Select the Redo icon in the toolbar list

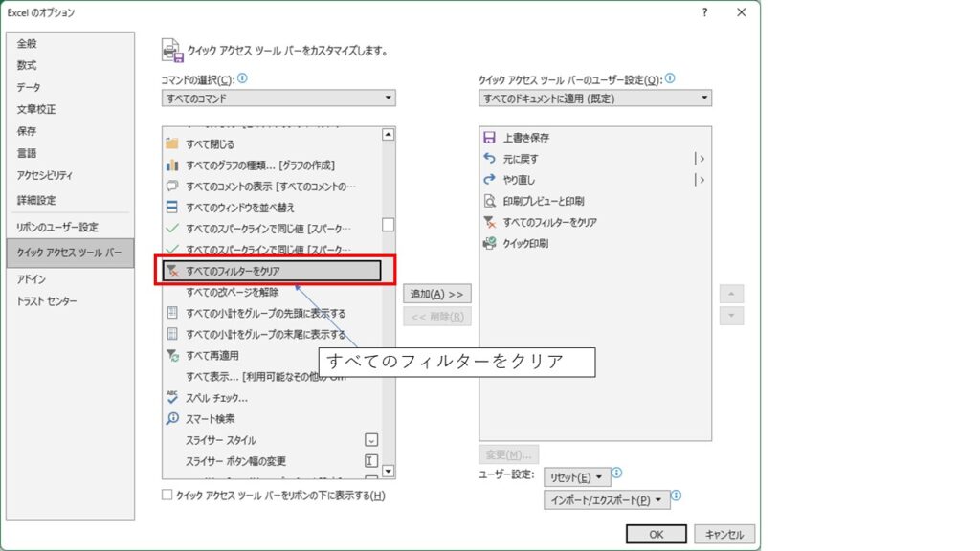(x=490, y=180)
